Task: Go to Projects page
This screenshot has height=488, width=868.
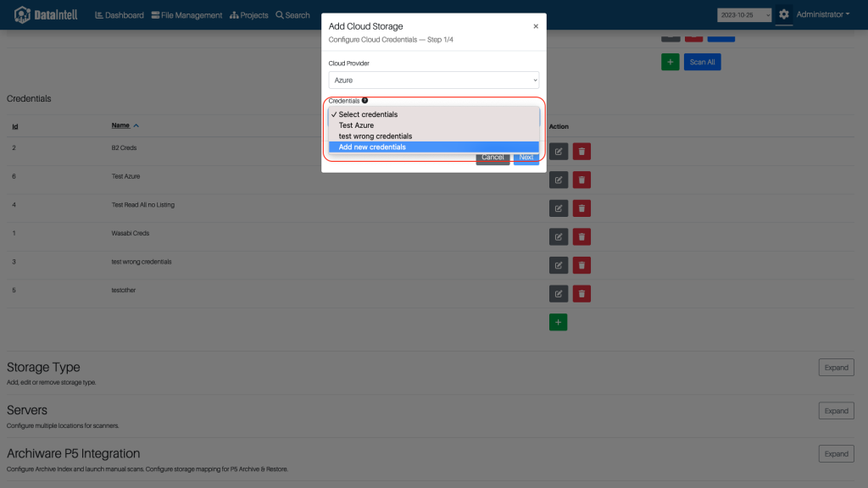Action: (x=249, y=15)
